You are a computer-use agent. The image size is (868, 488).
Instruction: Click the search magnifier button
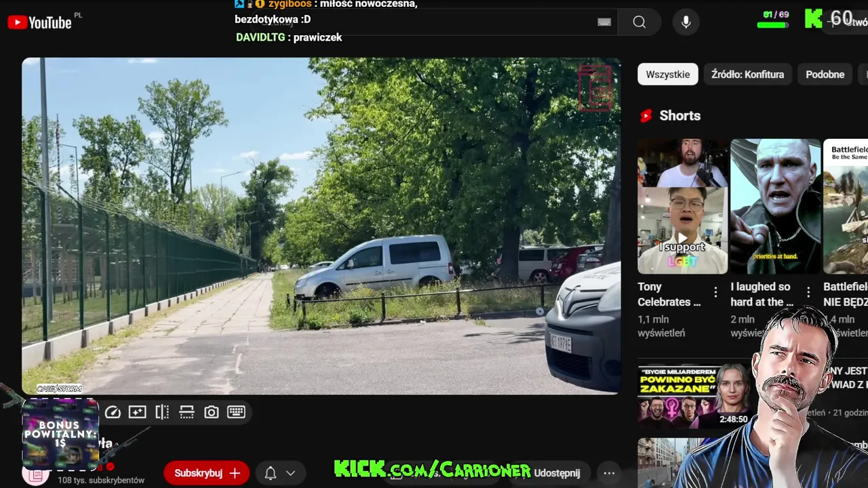click(639, 22)
